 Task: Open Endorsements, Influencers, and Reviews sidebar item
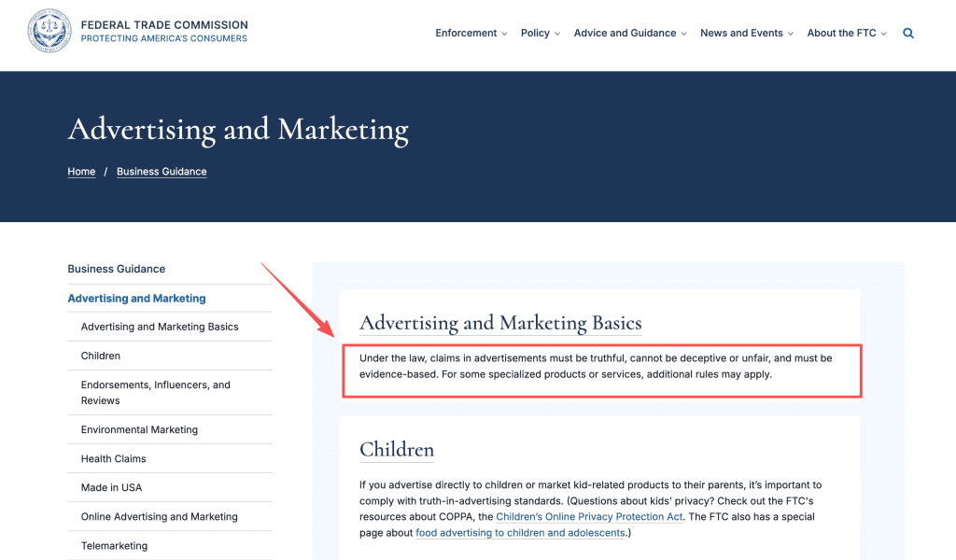click(x=156, y=392)
